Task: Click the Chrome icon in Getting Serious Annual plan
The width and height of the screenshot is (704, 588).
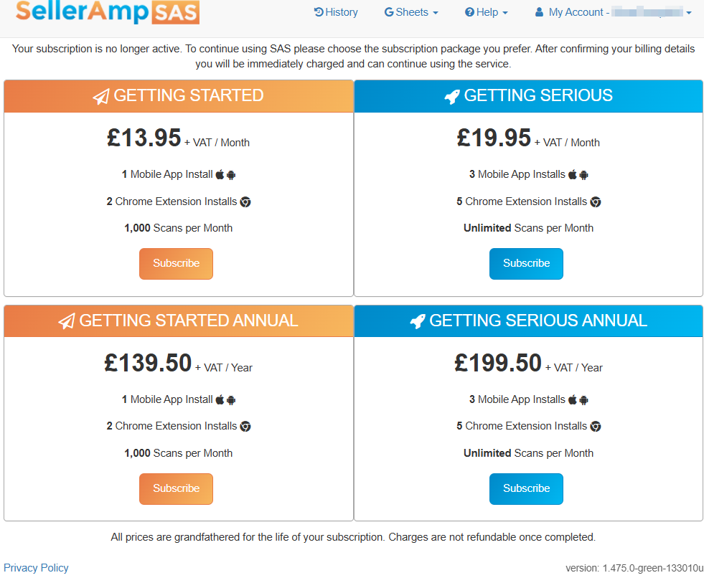Action: (x=596, y=426)
